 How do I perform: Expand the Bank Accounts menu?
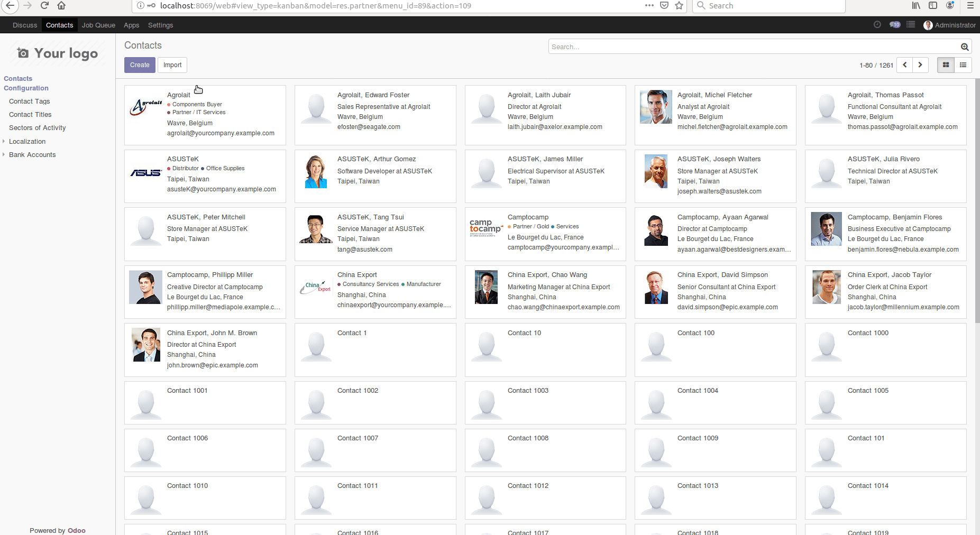click(x=32, y=154)
